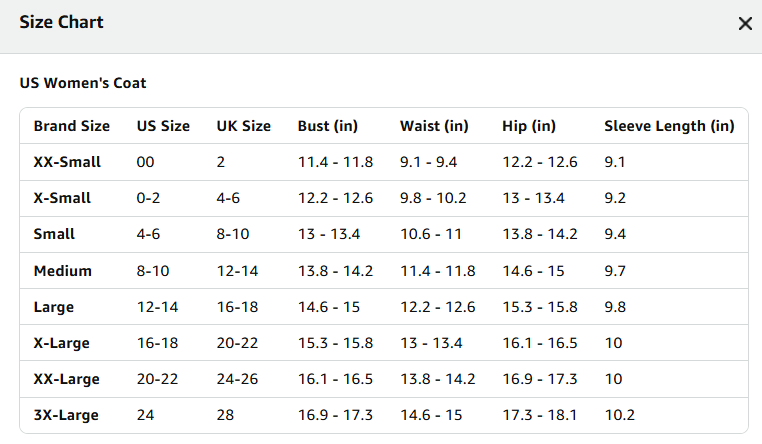This screenshot has height=444, width=762.
Task: Select the US Women's Coat heading
Action: [83, 83]
